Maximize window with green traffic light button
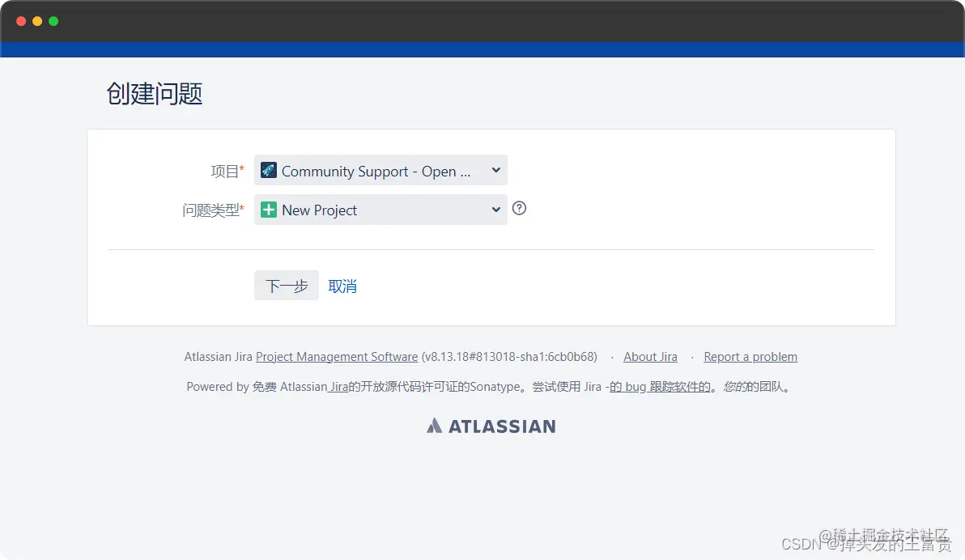The image size is (965, 560). [x=53, y=21]
